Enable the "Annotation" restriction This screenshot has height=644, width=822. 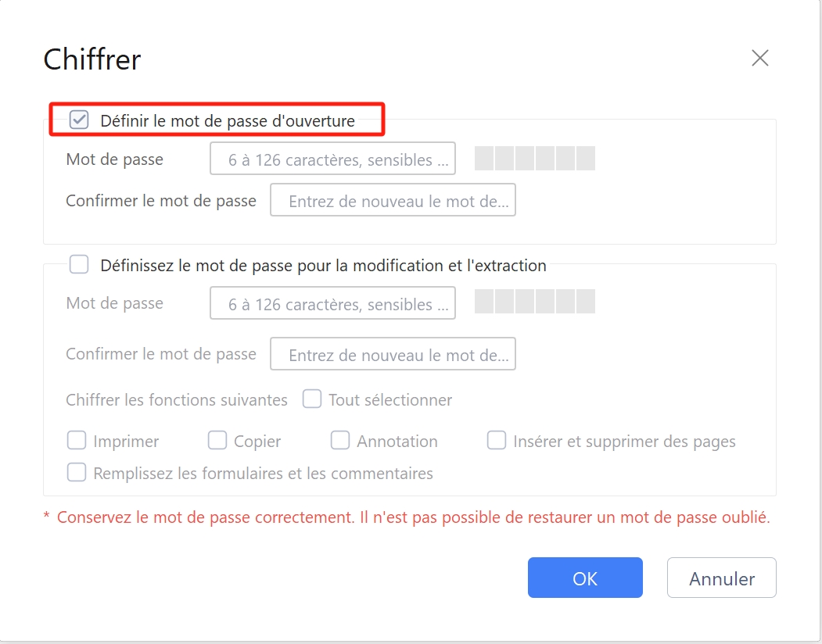pos(340,440)
